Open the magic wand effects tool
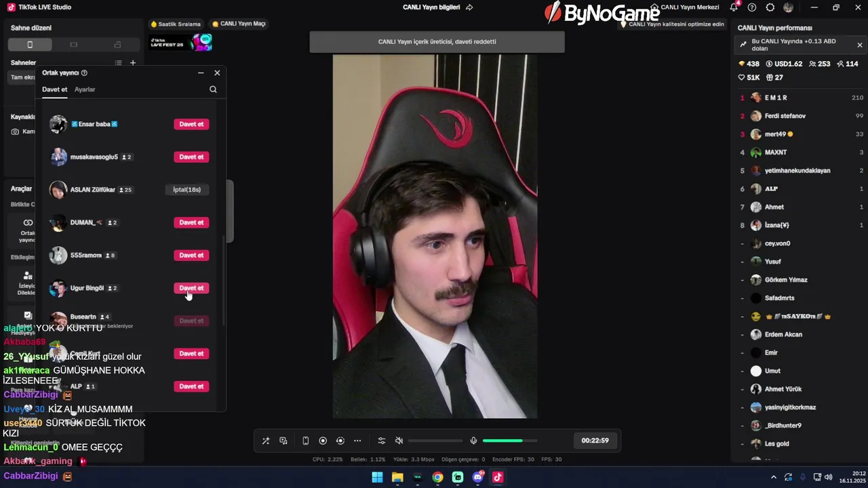Image resolution: width=868 pixels, height=488 pixels. click(x=266, y=441)
